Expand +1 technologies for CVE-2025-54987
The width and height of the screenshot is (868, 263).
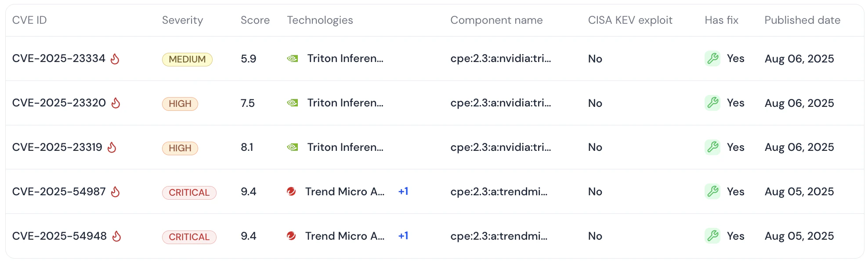(x=403, y=191)
